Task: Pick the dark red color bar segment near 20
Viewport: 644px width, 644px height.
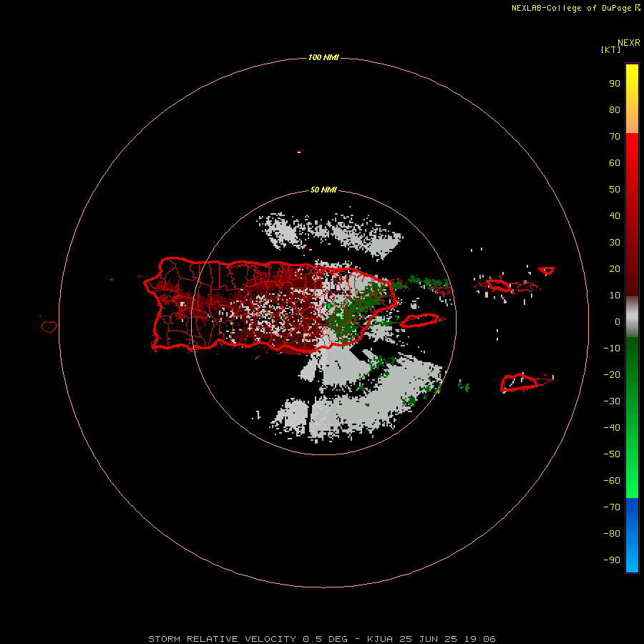Action: [632, 269]
